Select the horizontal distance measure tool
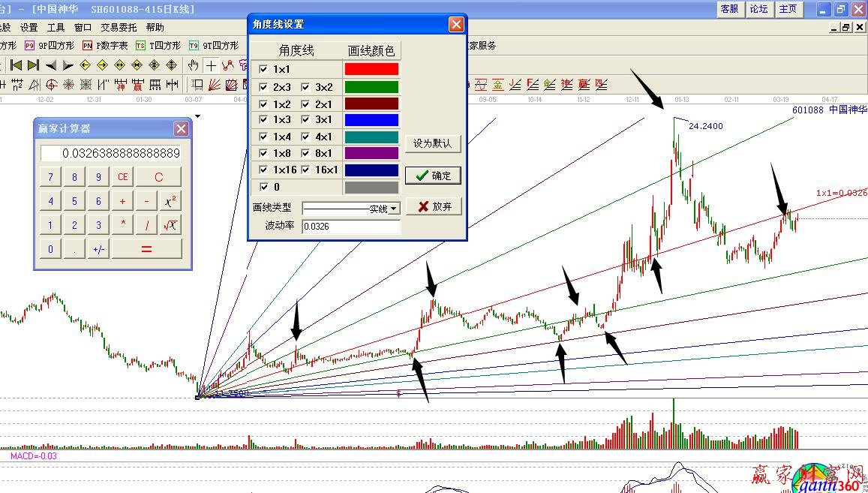 click(x=172, y=84)
